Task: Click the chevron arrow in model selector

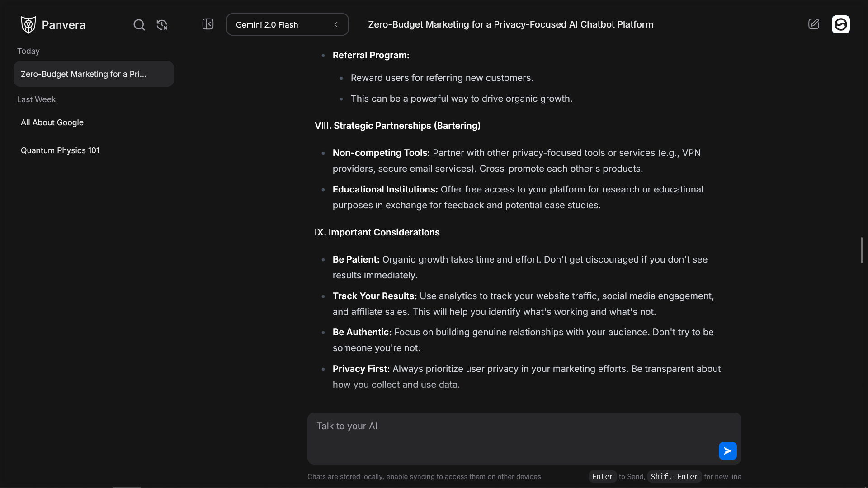Action: point(336,24)
